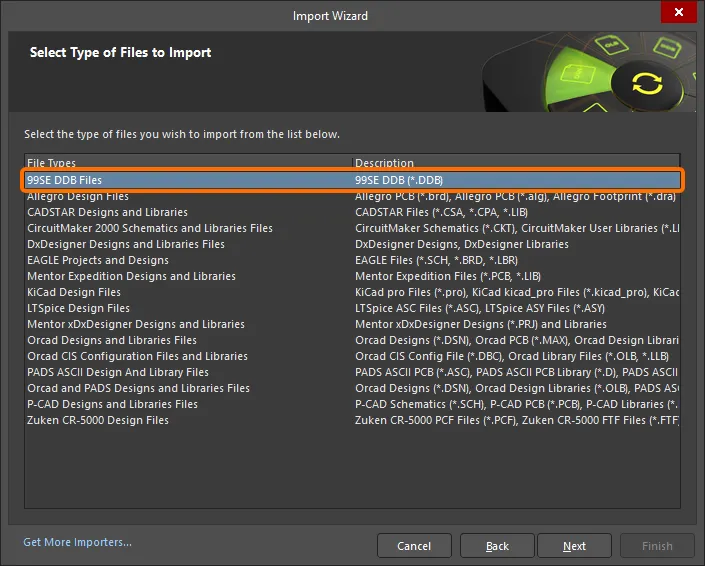
Task: Click CircuitMaker Schematics (*.CKT) description cell
Action: click(x=517, y=228)
